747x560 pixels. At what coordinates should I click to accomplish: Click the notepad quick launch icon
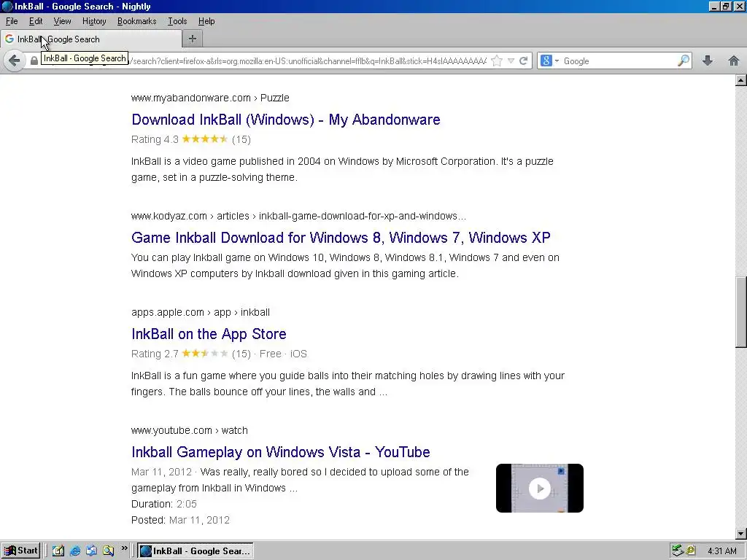click(x=58, y=551)
